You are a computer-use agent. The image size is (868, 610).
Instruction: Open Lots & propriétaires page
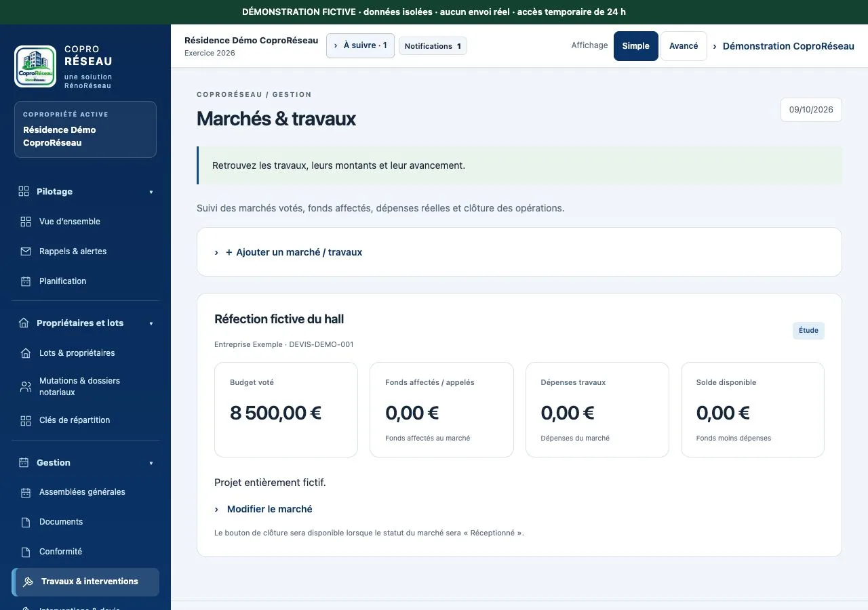[85, 353]
